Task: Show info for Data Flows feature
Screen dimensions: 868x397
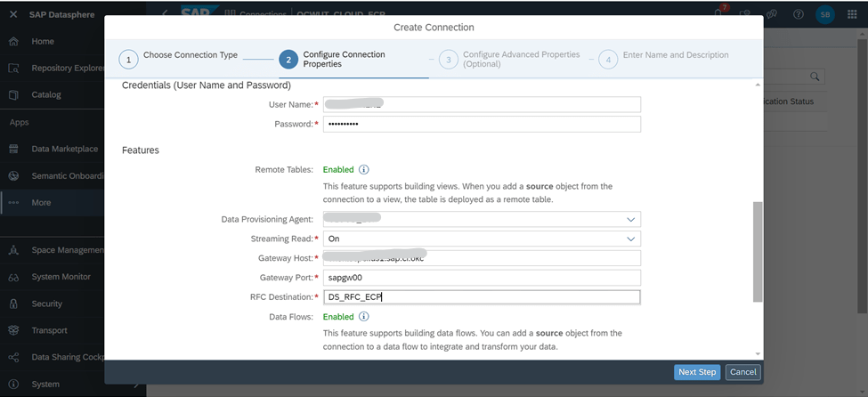Action: click(x=364, y=317)
